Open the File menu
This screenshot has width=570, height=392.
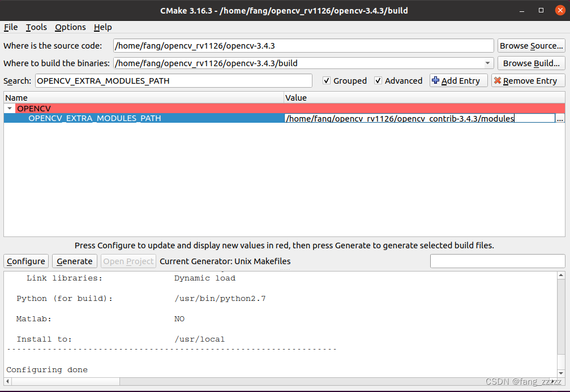(x=10, y=27)
